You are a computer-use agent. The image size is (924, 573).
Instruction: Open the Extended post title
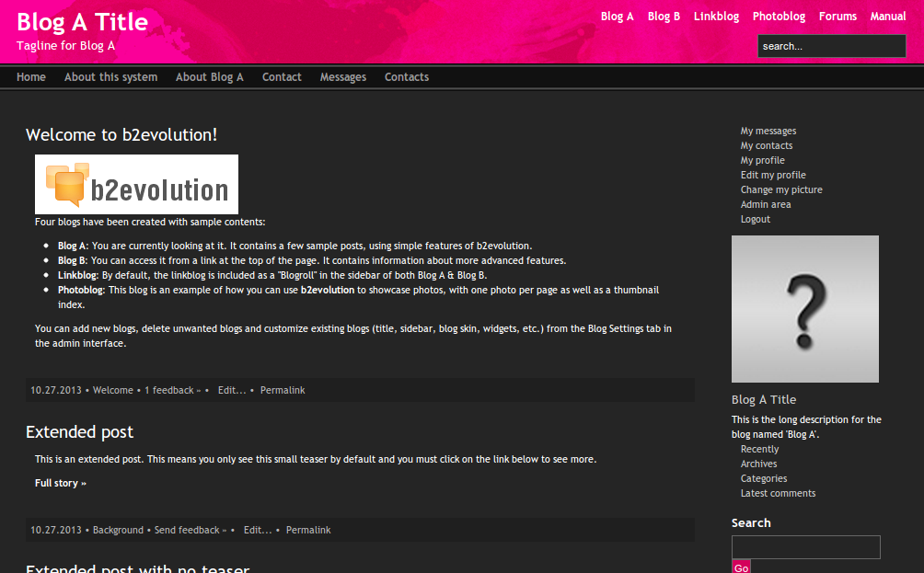pyautogui.click(x=79, y=432)
